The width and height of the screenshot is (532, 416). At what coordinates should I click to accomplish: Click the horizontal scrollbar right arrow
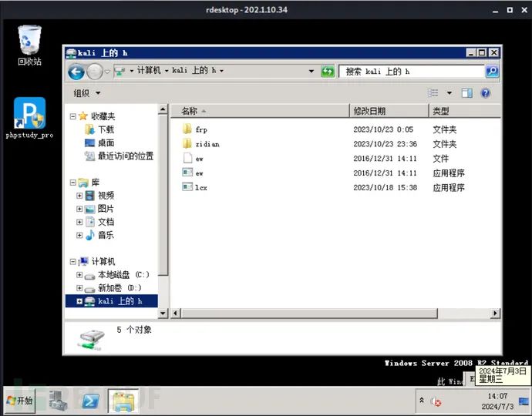coord(495,313)
